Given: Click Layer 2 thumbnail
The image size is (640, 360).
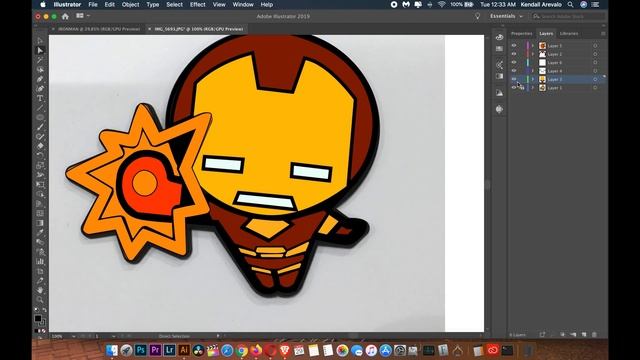Looking at the screenshot, I should click(542, 54).
